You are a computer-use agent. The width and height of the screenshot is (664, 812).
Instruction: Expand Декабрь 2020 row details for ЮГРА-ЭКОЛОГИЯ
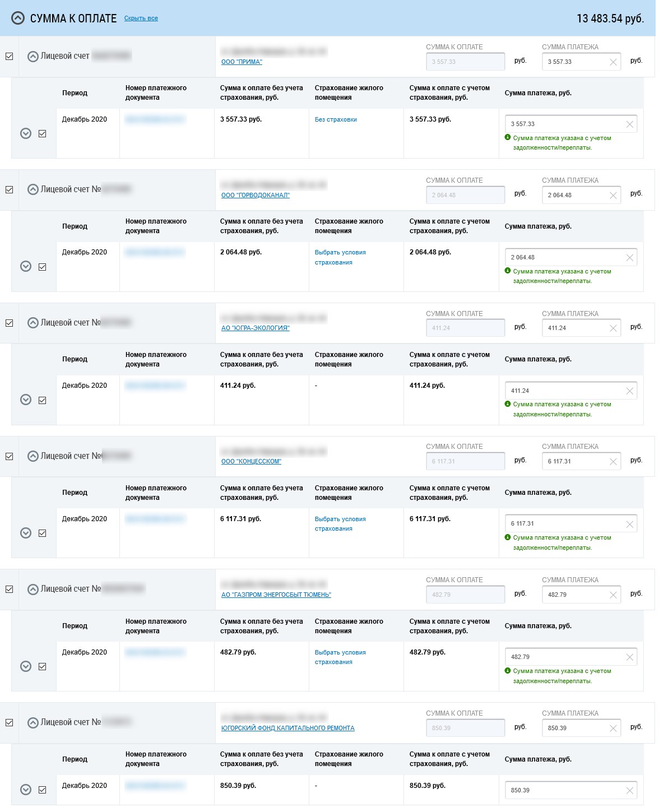[26, 400]
